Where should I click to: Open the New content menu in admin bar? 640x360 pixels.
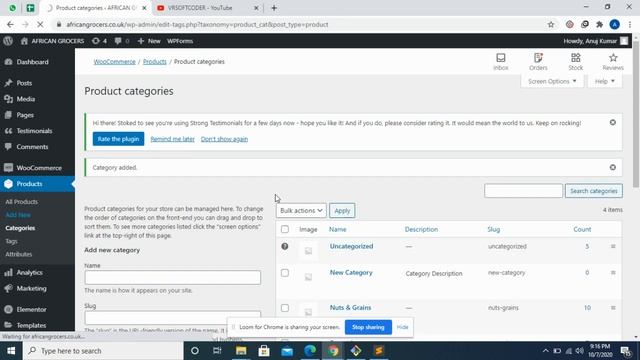tap(149, 41)
